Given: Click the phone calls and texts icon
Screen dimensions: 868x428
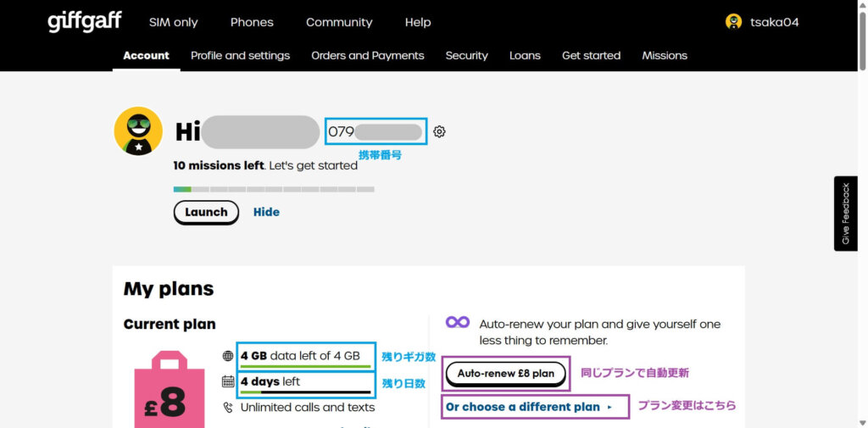Looking at the screenshot, I should click(x=227, y=407).
